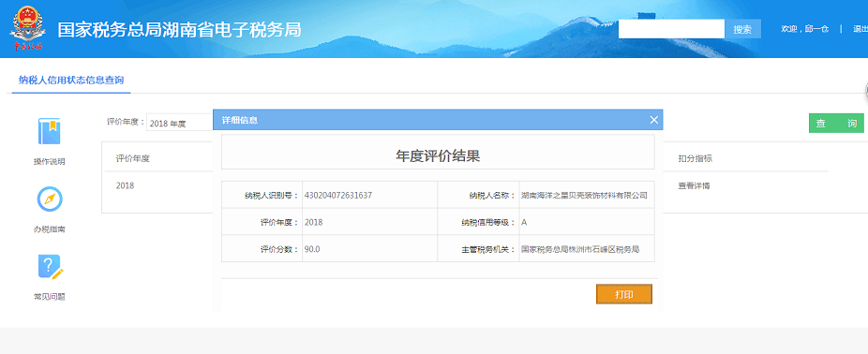
Task: Open the 评价年度 2018 年度 dropdown
Action: tap(180, 124)
